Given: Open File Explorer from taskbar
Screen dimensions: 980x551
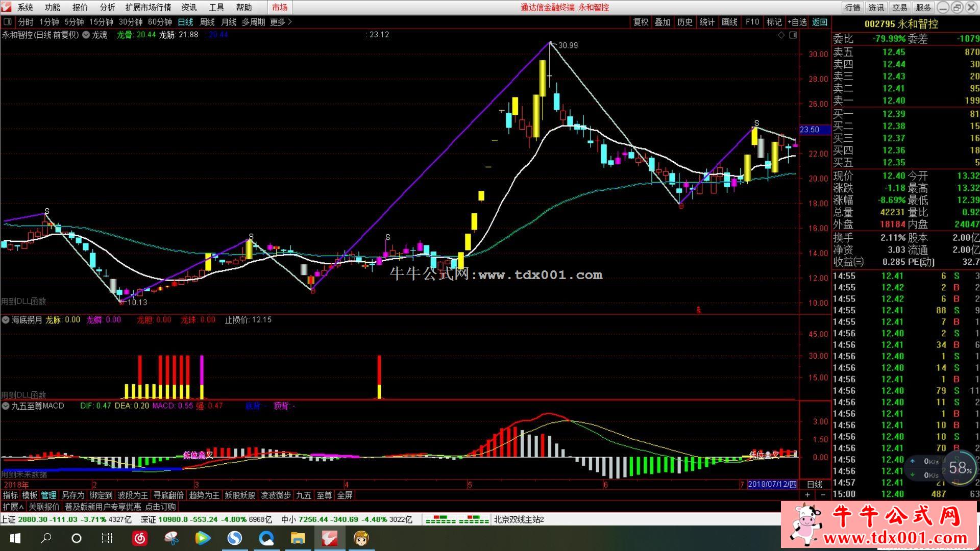Looking at the screenshot, I should coord(298,538).
